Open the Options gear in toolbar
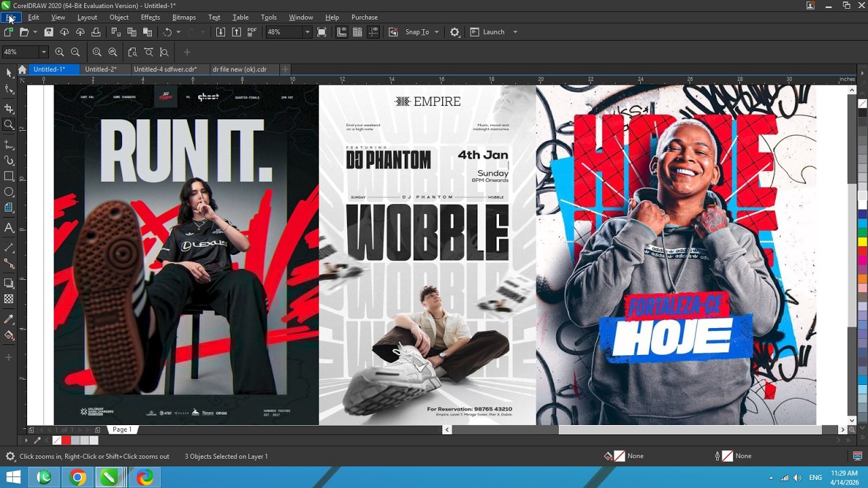 pyautogui.click(x=455, y=32)
